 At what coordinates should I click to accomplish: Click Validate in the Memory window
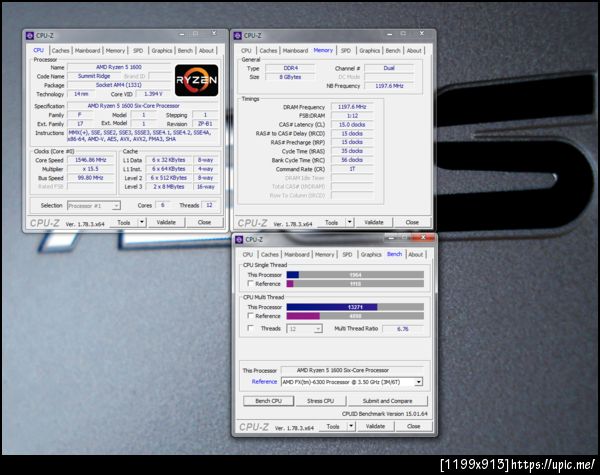click(x=374, y=222)
